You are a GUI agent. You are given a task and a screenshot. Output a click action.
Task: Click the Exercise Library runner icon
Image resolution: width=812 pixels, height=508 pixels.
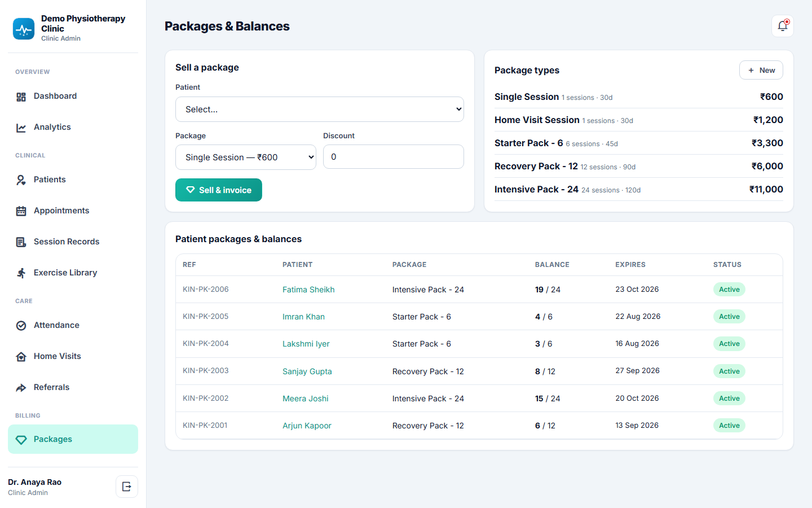[21, 273]
